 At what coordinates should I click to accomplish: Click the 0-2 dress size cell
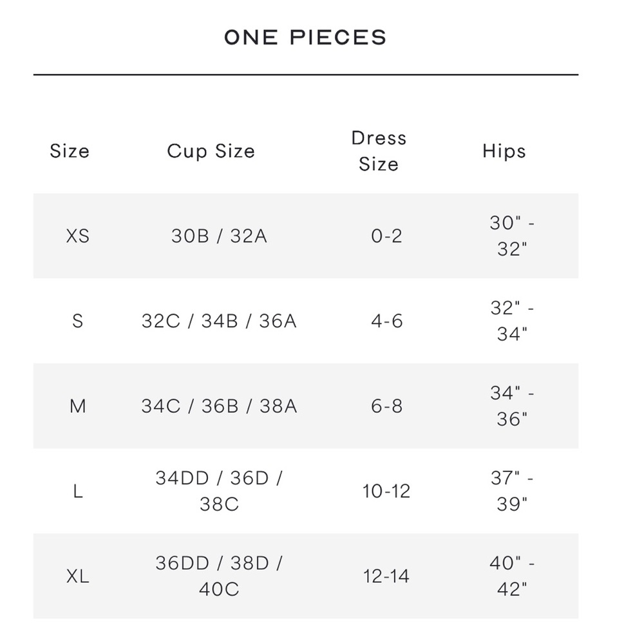pos(386,236)
